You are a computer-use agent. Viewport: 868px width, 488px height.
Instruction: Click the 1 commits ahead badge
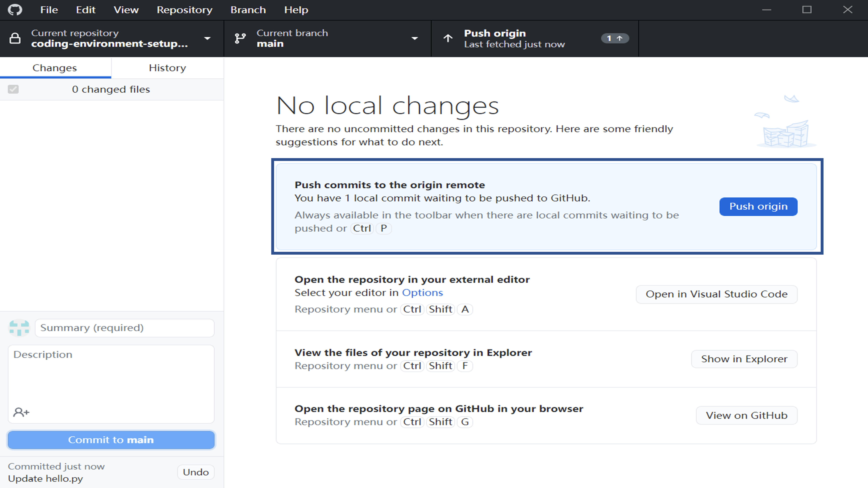615,38
